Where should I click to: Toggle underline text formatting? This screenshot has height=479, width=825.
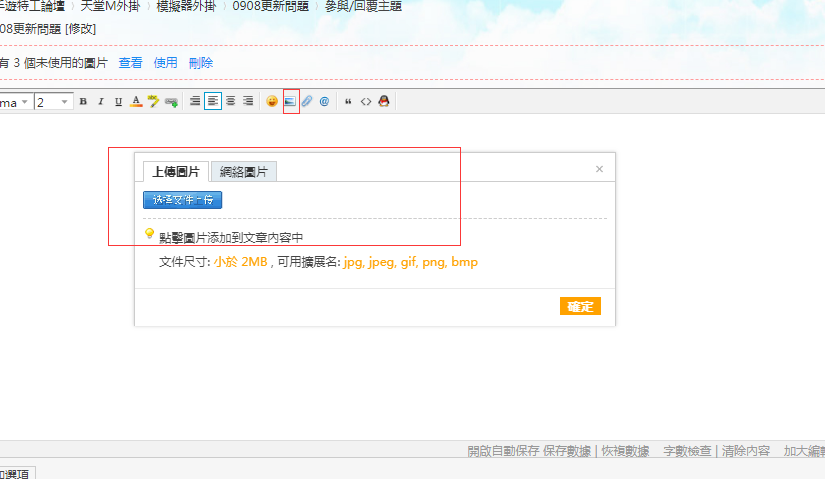click(118, 101)
